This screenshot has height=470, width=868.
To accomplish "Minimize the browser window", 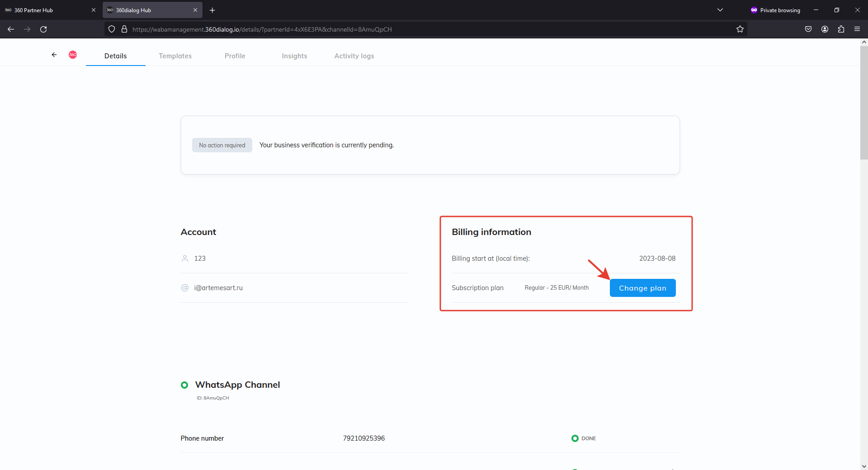I will point(816,10).
